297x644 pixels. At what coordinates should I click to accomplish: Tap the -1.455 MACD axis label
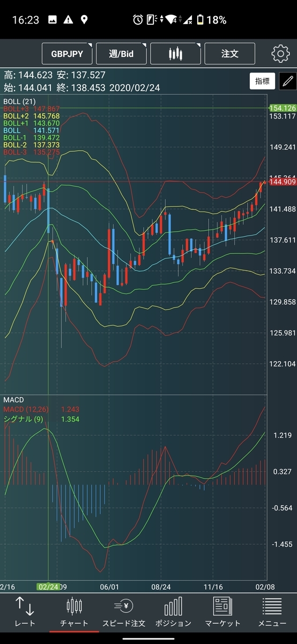pos(282,544)
